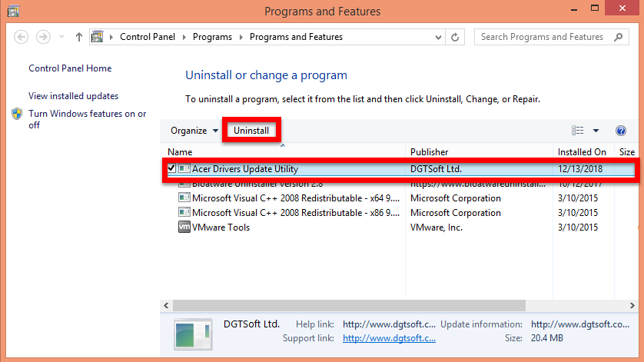Select Programs in the breadcrumb path
The height and width of the screenshot is (362, 644).
[212, 37]
